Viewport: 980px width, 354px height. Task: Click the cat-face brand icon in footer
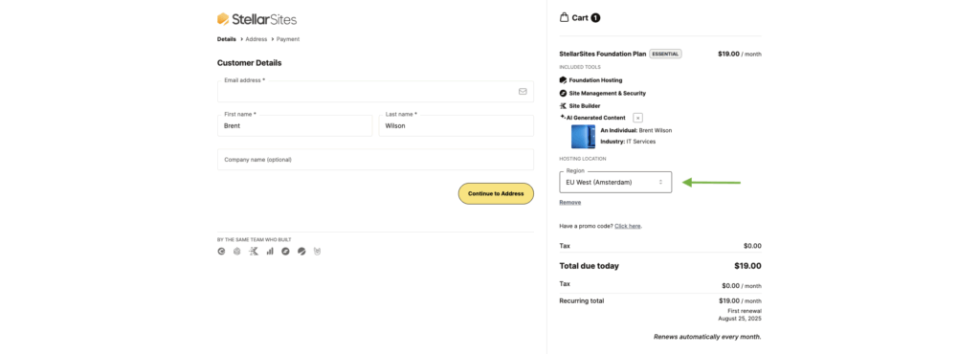pyautogui.click(x=317, y=252)
